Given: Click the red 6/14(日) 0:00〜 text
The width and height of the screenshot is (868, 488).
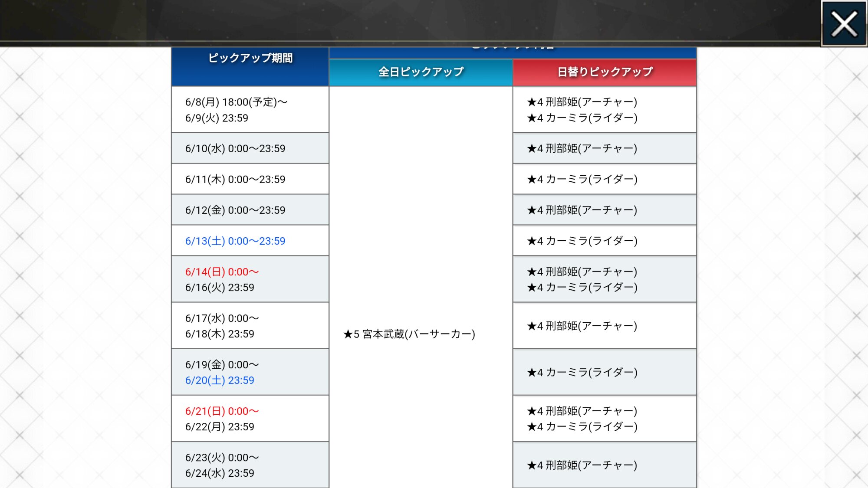Looking at the screenshot, I should pos(222,272).
